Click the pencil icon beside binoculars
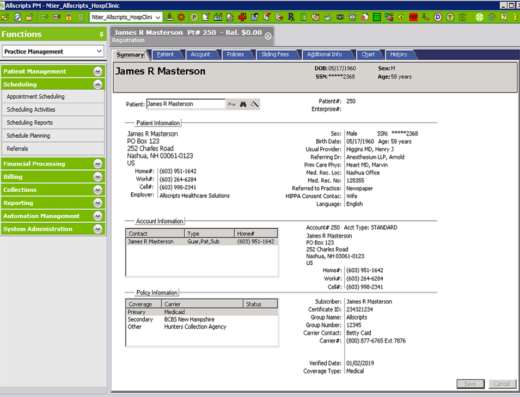 point(254,104)
